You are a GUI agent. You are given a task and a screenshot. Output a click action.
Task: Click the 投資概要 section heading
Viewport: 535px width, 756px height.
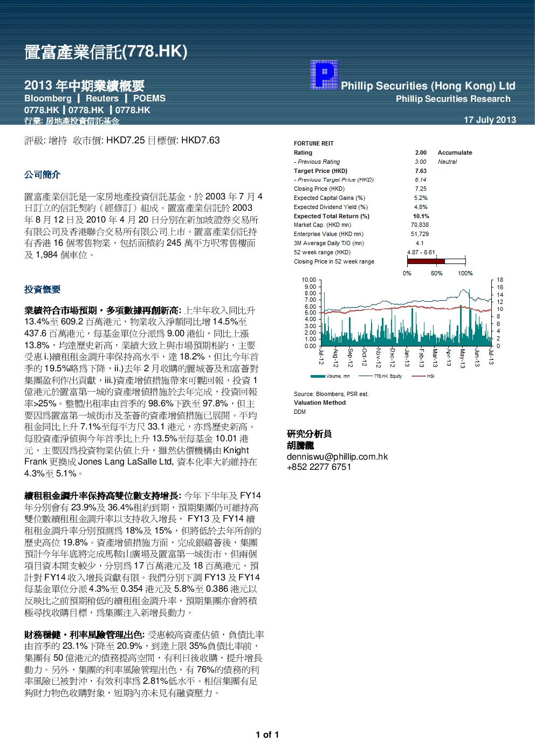pyautogui.click(x=42, y=289)
